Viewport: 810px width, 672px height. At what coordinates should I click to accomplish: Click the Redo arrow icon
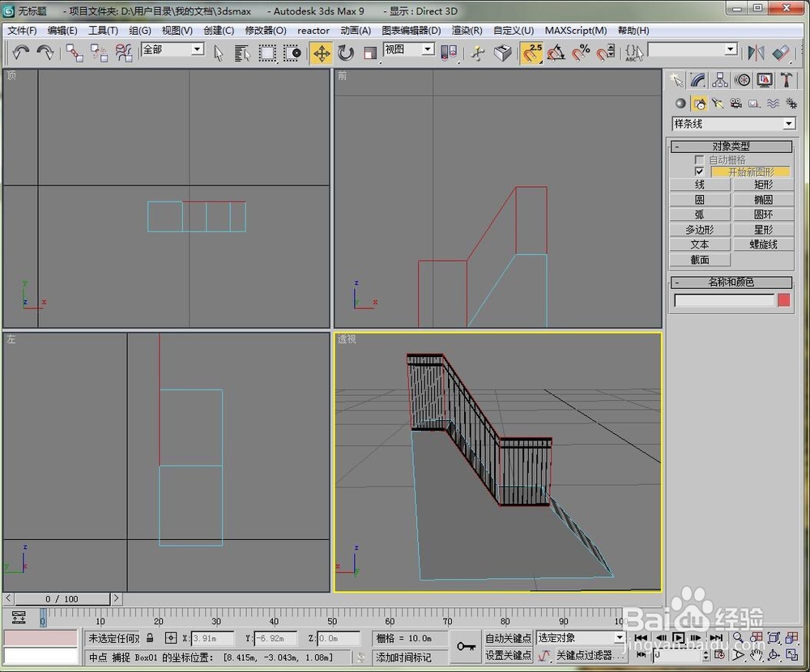coord(45,53)
